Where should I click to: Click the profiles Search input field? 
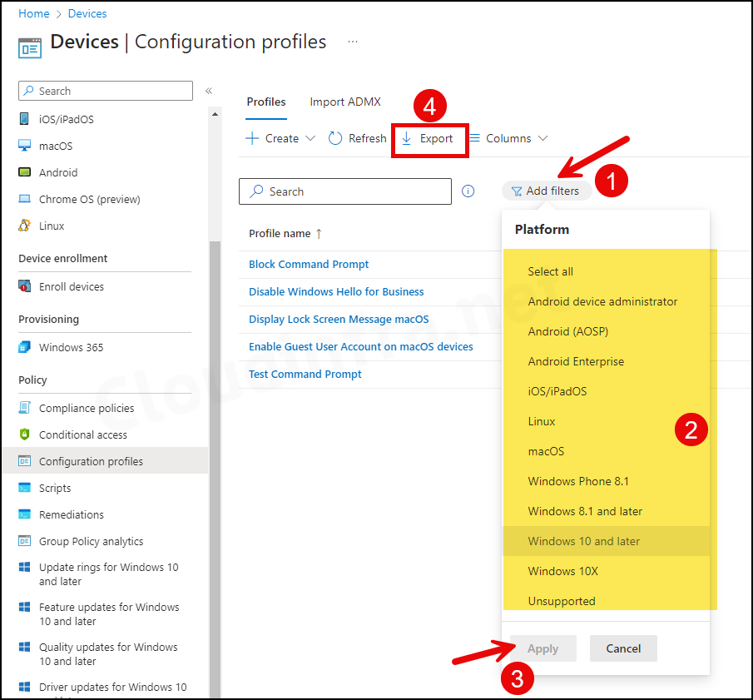point(345,191)
